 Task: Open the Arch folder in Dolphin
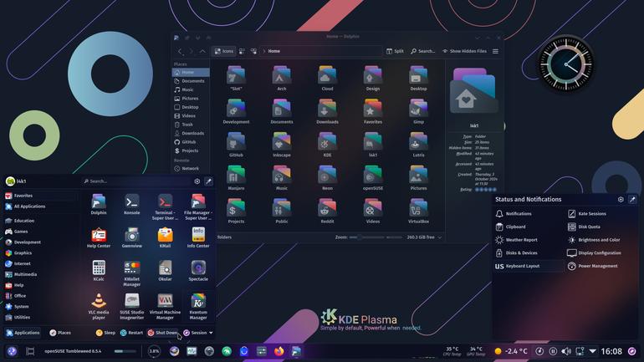pos(281,78)
